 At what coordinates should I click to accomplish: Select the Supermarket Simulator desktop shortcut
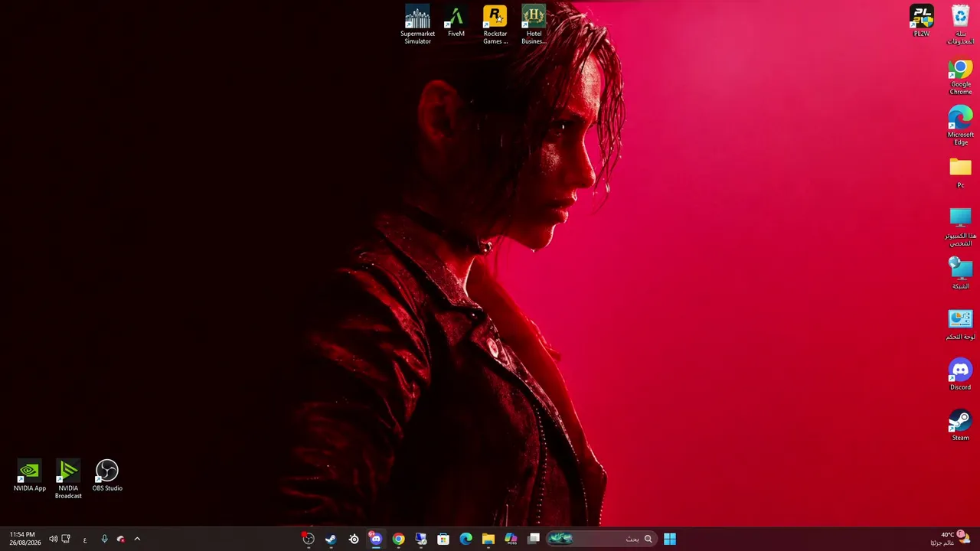(x=417, y=24)
